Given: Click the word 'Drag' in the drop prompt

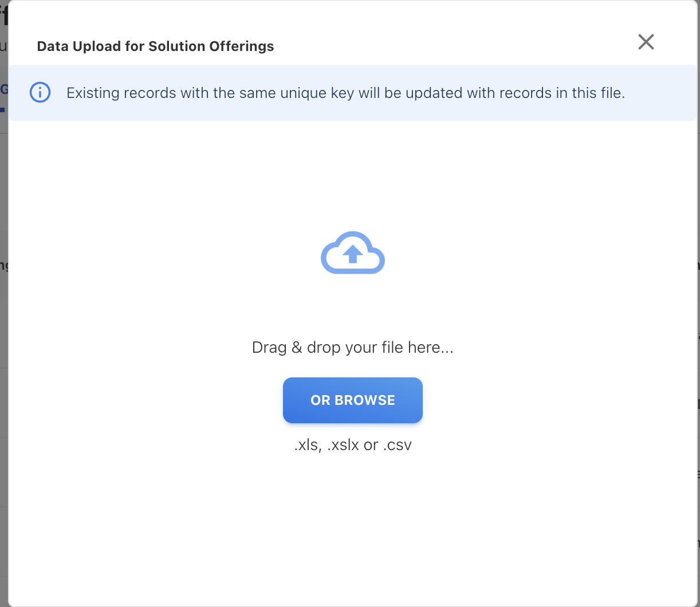Looking at the screenshot, I should click(269, 348).
